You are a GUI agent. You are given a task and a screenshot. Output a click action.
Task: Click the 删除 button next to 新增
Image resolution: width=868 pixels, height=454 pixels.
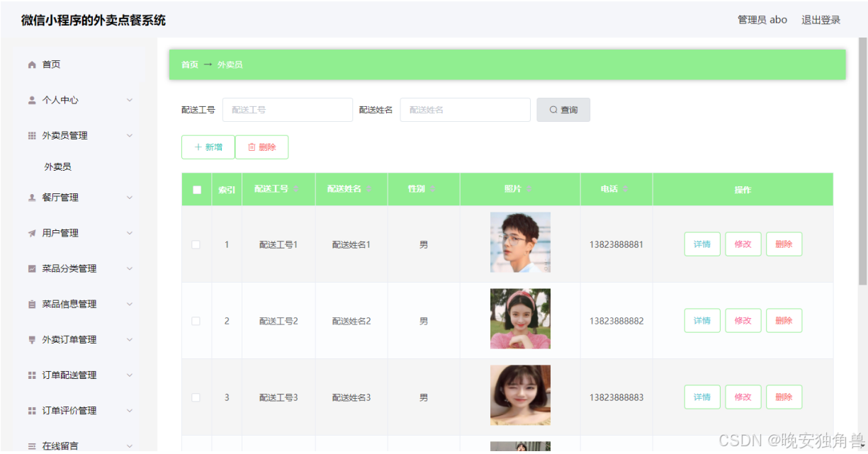click(x=261, y=147)
